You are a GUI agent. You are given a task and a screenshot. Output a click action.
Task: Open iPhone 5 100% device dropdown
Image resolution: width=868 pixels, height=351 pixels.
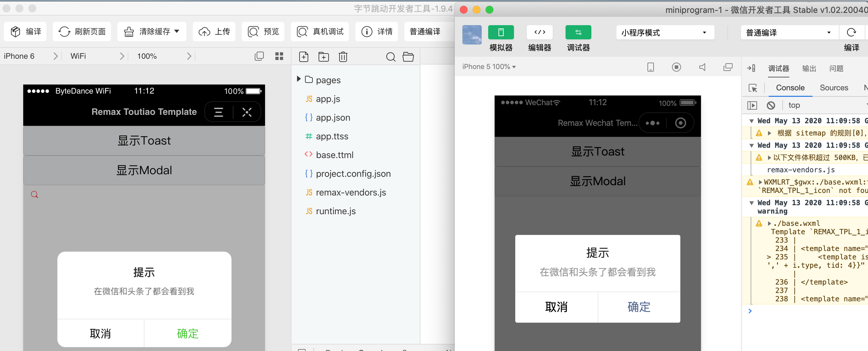[489, 67]
